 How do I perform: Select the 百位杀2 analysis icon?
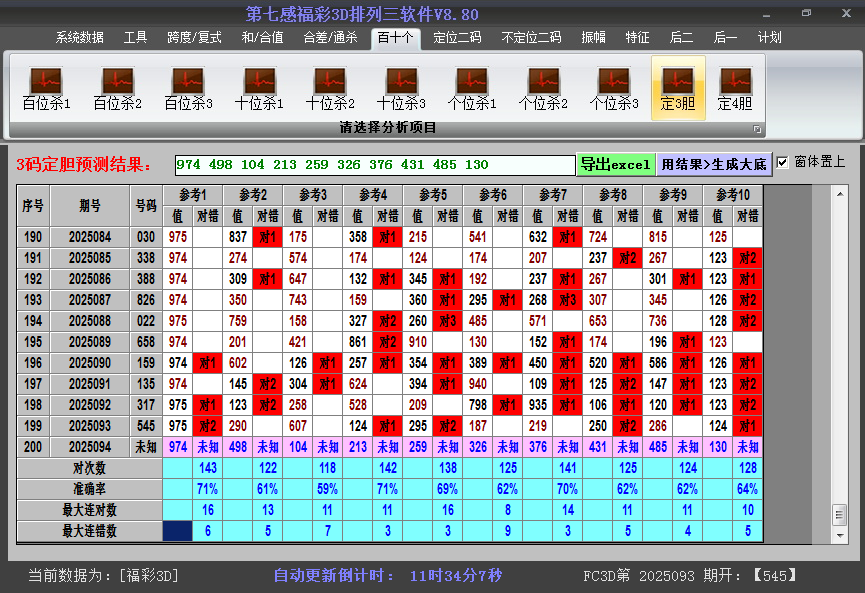(118, 88)
